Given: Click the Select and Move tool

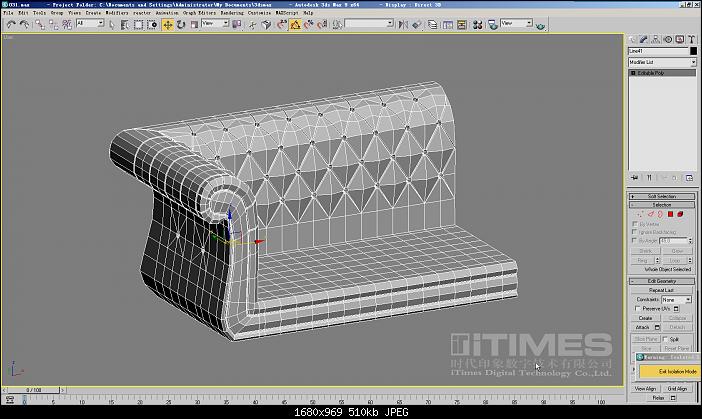Looking at the screenshot, I should tap(167, 23).
